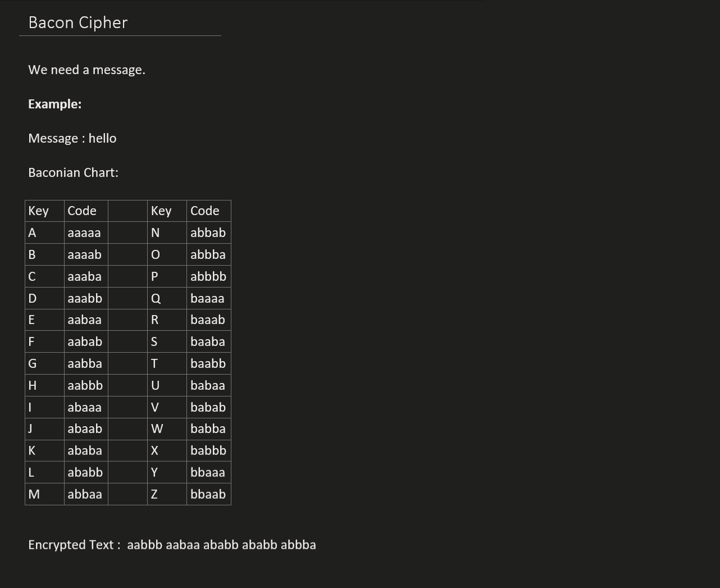Select table cell with code 'abaaa'

[x=86, y=407]
